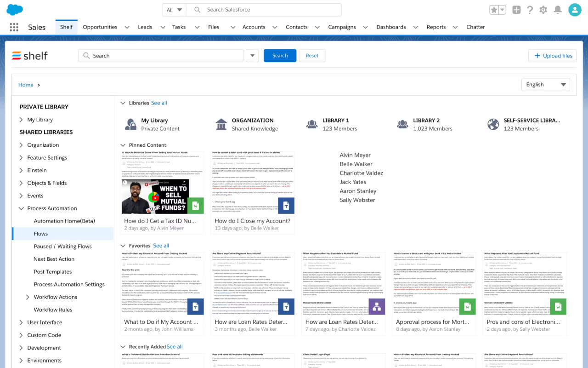Screen dimensions: 588x368
Task: Select Einstein in shared libraries
Action: click(37, 170)
